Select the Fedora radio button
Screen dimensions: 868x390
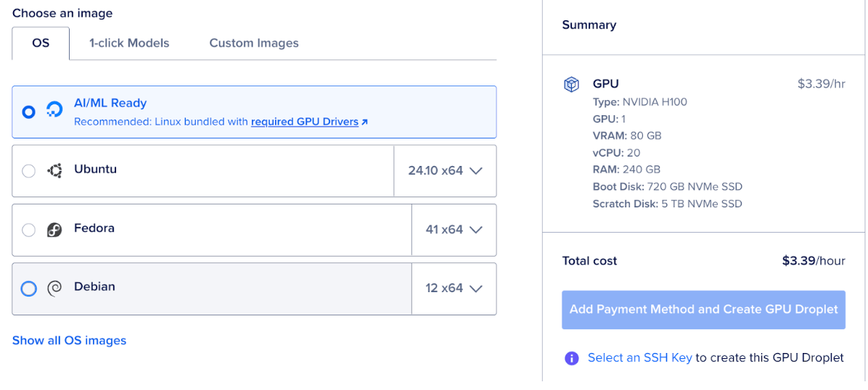coord(28,230)
